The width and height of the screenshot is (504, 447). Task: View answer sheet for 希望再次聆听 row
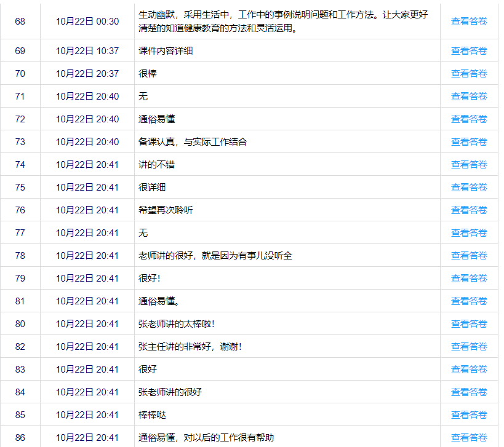[x=469, y=210]
